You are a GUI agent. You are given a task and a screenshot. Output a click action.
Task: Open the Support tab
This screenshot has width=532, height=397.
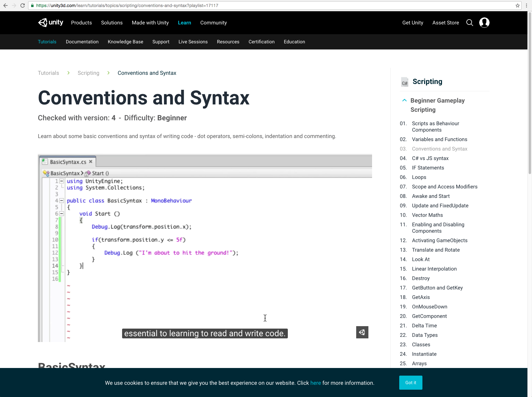[x=161, y=42]
